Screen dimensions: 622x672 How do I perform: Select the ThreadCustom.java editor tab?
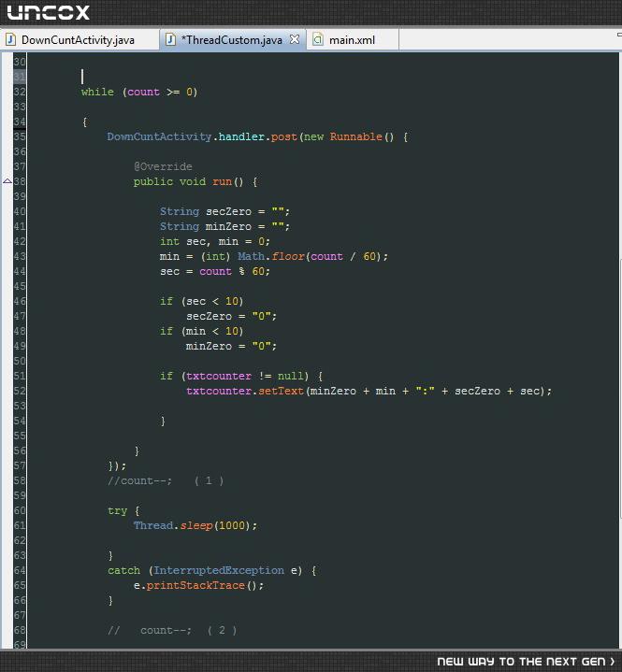pyautogui.click(x=232, y=40)
